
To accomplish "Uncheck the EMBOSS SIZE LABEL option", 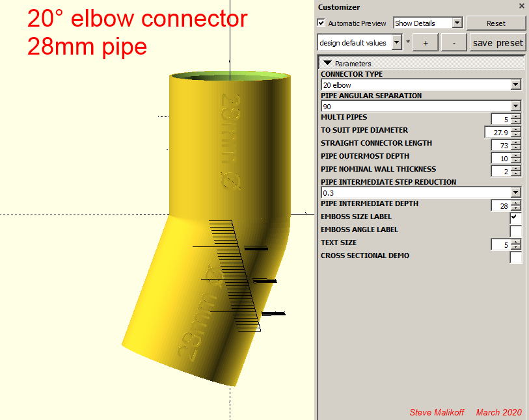I will click(x=516, y=218).
